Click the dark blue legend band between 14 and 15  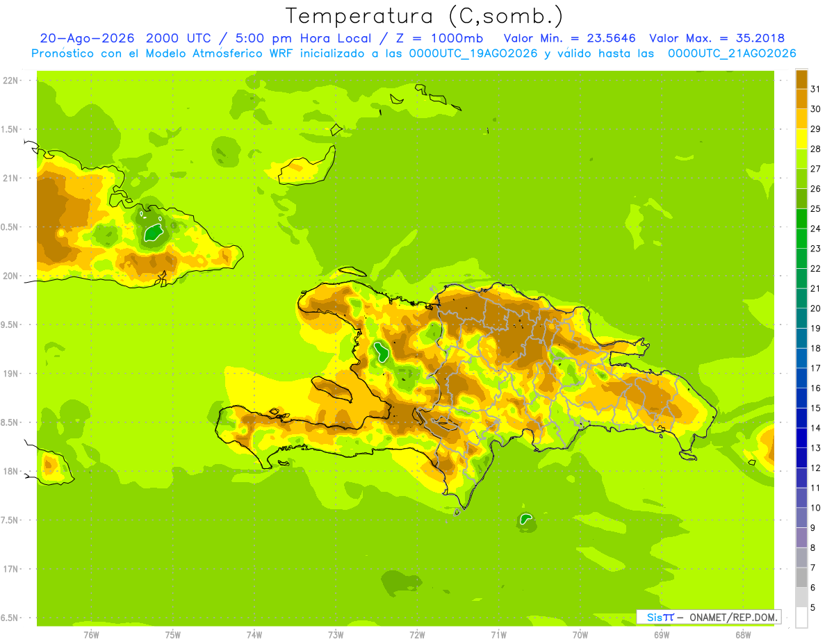pyautogui.click(x=801, y=418)
